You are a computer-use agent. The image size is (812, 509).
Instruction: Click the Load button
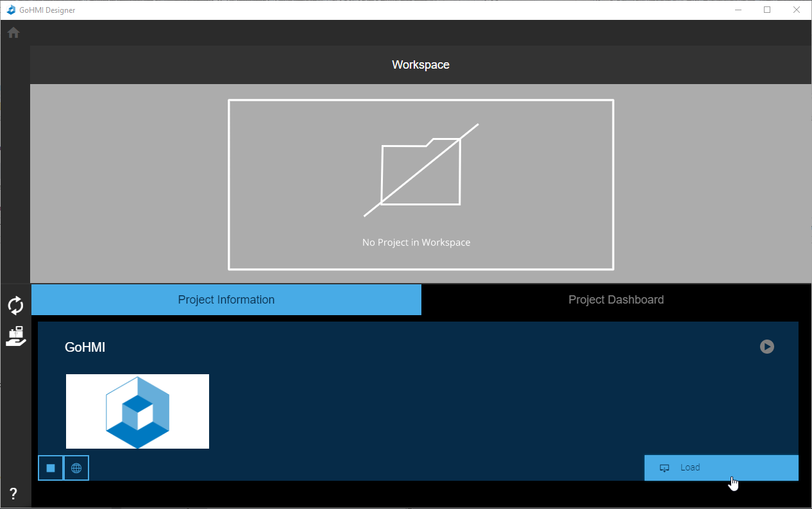click(722, 468)
